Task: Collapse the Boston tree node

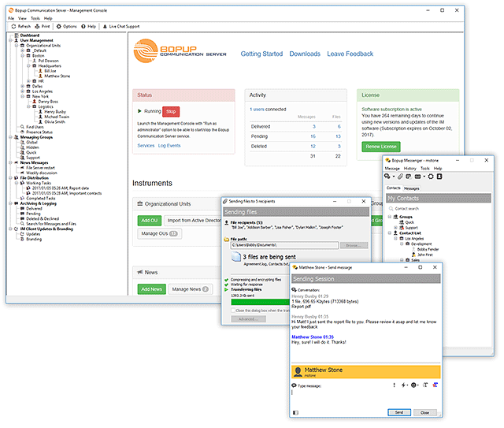Action: pyautogui.click(x=23, y=56)
